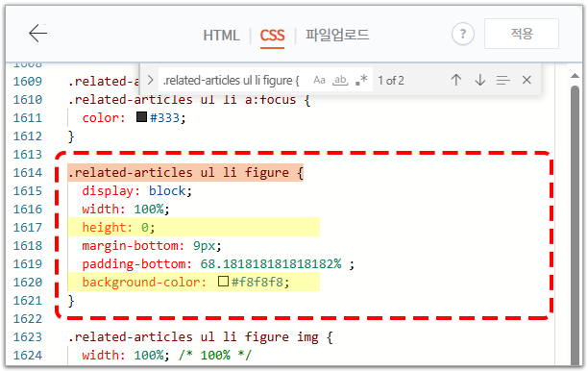This screenshot has height=371, width=588.
Task: Toggle Match Whole Word option
Action: point(340,80)
